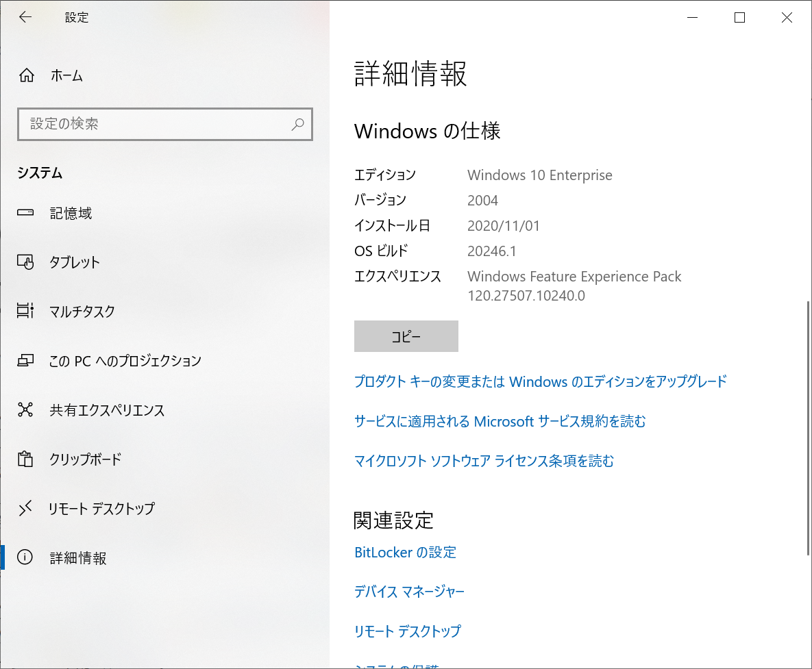Viewport: 812px width, 669px height.
Task: Click the OS build value 20246.1
Action: coord(491,251)
